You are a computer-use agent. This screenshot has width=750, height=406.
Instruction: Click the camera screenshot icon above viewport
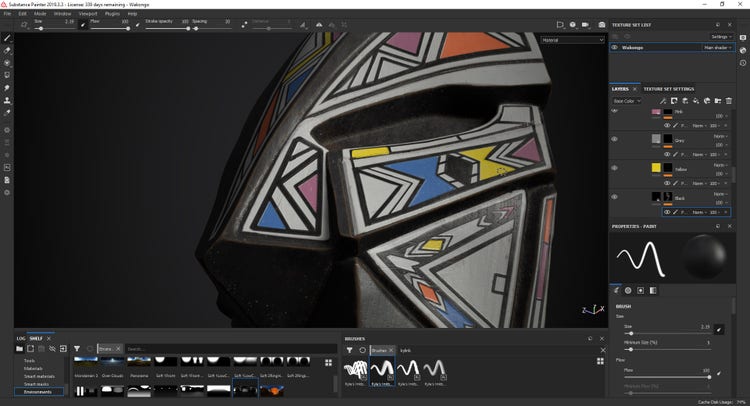[602, 24]
